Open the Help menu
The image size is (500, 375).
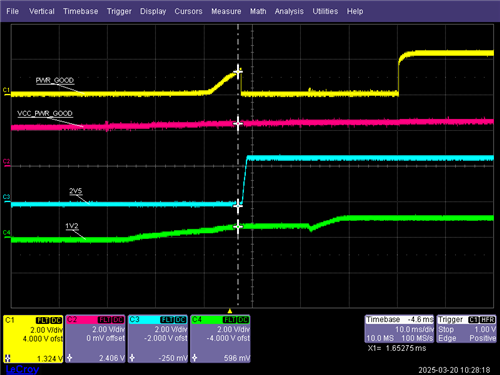click(355, 11)
